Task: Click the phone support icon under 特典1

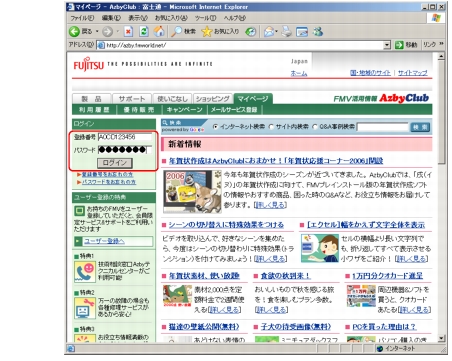Action: (85, 273)
